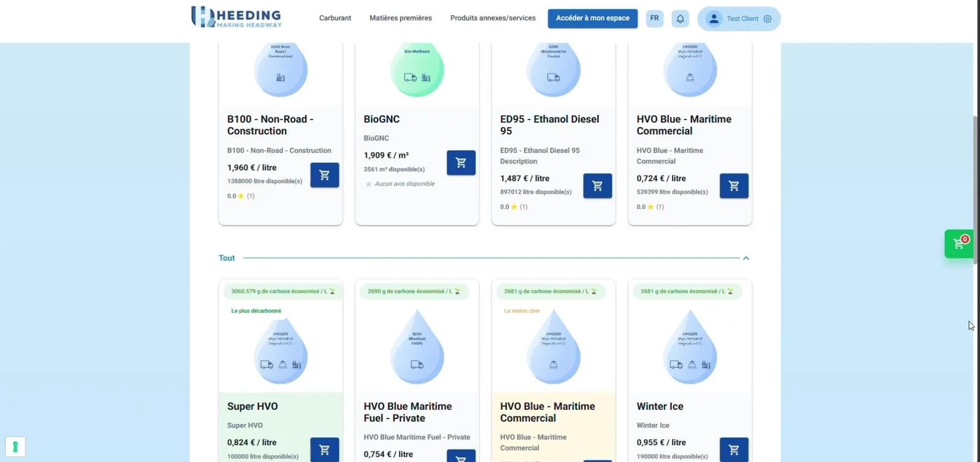The height and width of the screenshot is (462, 980).
Task: Open the notifications bell
Action: (x=680, y=19)
